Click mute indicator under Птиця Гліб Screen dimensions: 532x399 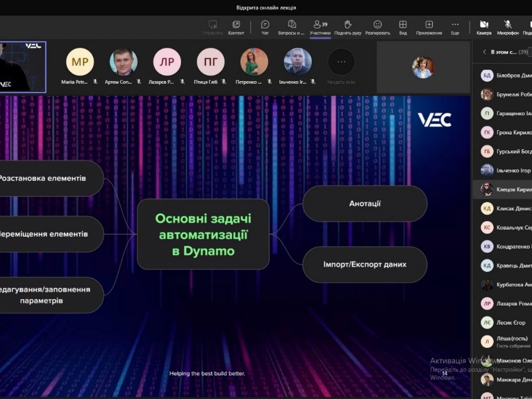[224, 82]
